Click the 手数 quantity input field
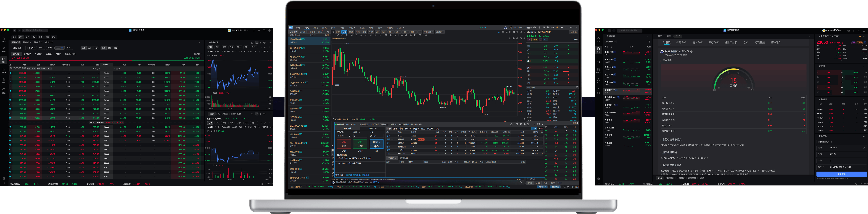The width and height of the screenshot is (868, 214). [842, 161]
